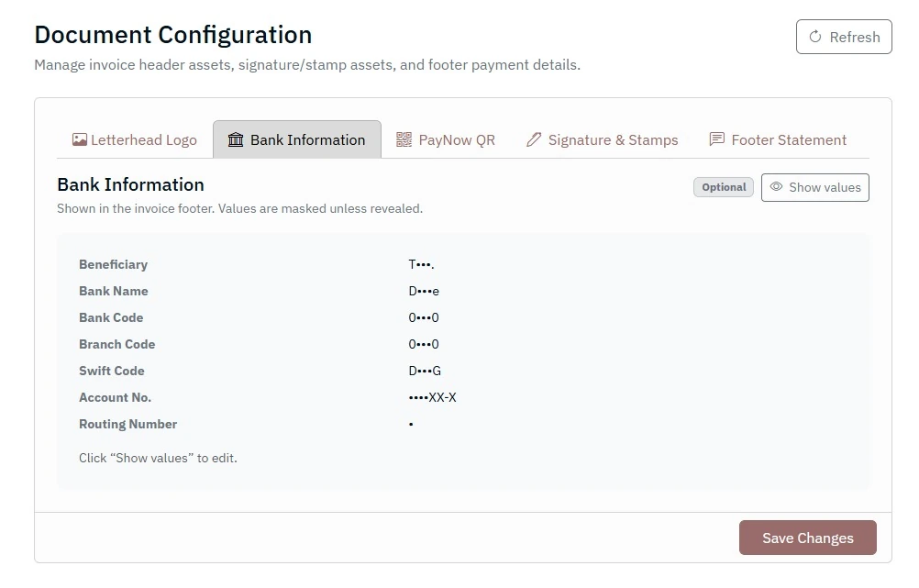Click the eye icon to reveal masked values
This screenshot has height=588, width=919.
[776, 187]
